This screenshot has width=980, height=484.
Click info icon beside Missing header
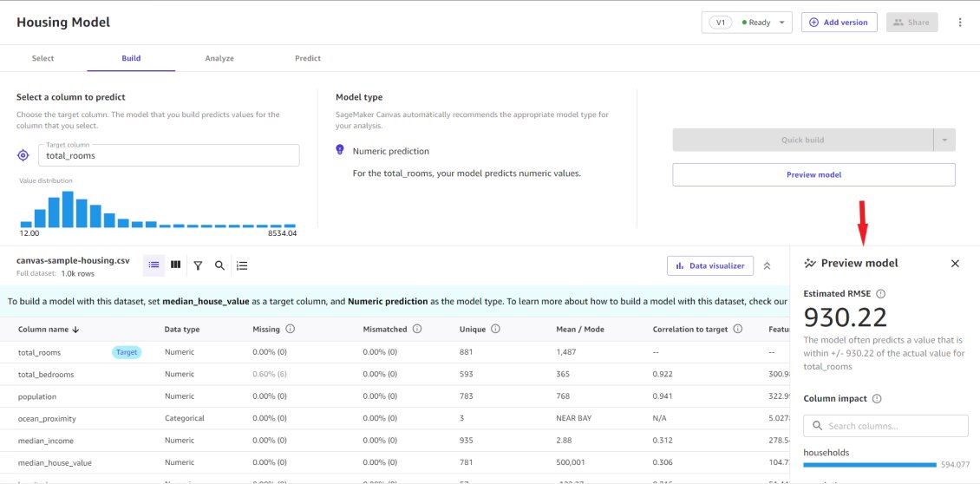click(x=290, y=329)
